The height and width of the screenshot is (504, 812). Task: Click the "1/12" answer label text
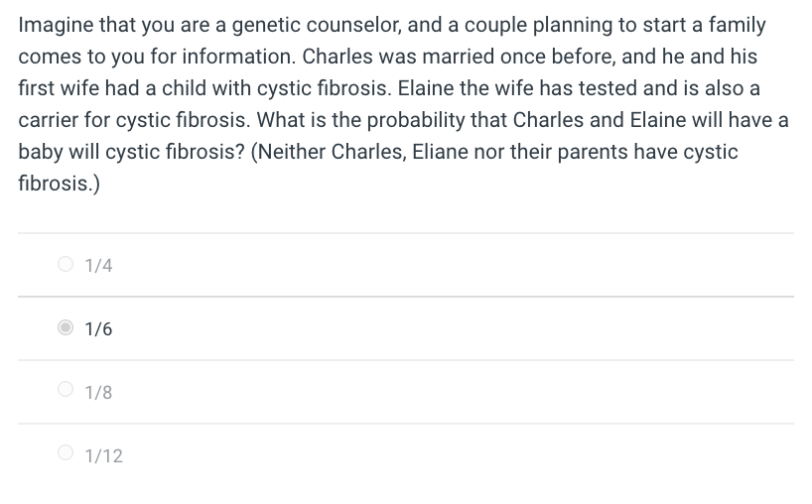coord(103,456)
